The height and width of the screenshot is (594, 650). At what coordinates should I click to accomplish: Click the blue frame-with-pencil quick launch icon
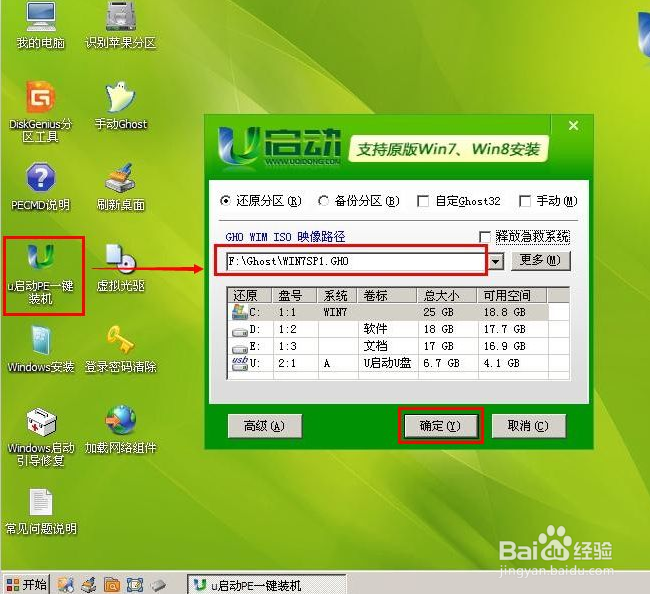[135, 585]
